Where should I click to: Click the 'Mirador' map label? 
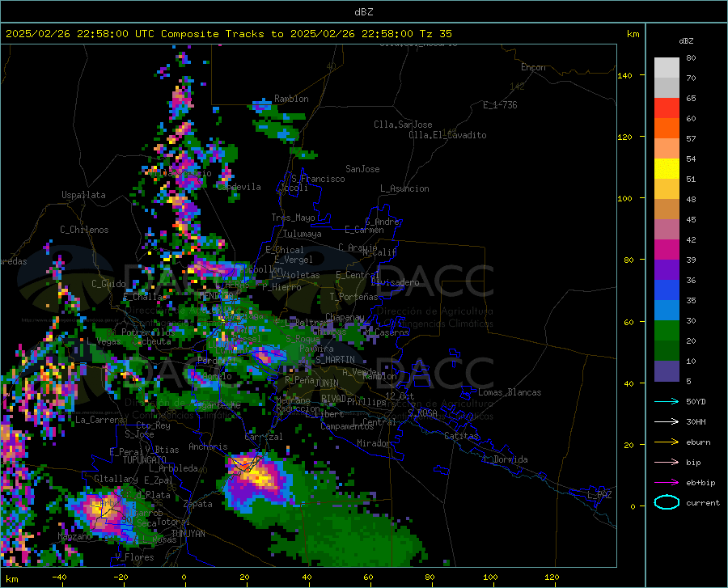373,443
